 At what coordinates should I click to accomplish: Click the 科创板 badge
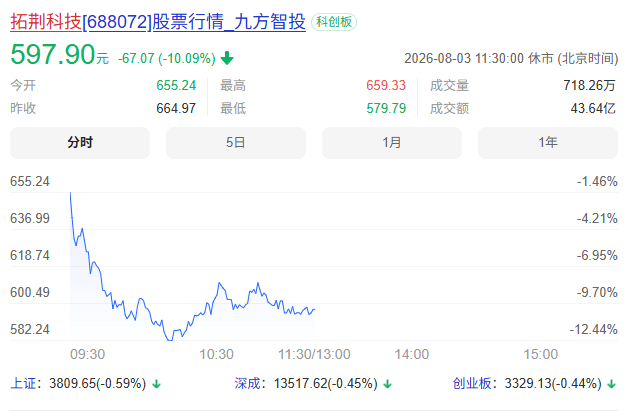point(334,22)
